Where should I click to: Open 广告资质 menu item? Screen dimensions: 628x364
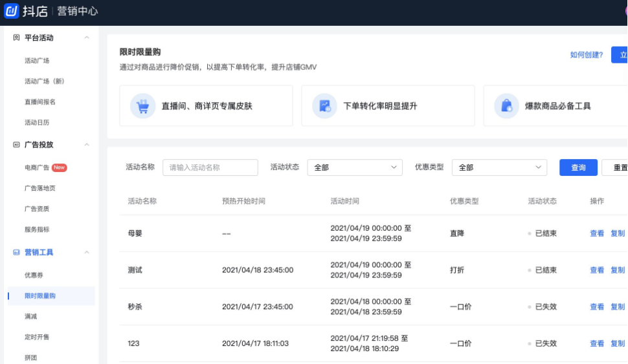click(37, 209)
